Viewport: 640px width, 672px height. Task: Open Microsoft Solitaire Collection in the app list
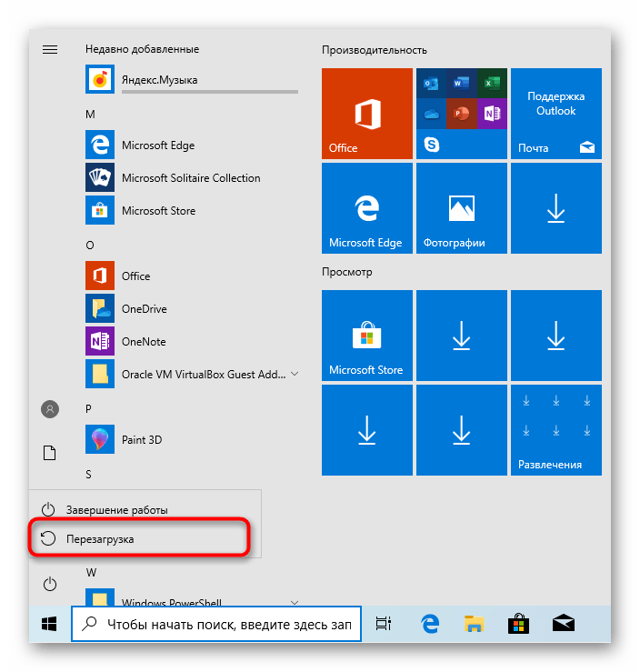coord(192,177)
